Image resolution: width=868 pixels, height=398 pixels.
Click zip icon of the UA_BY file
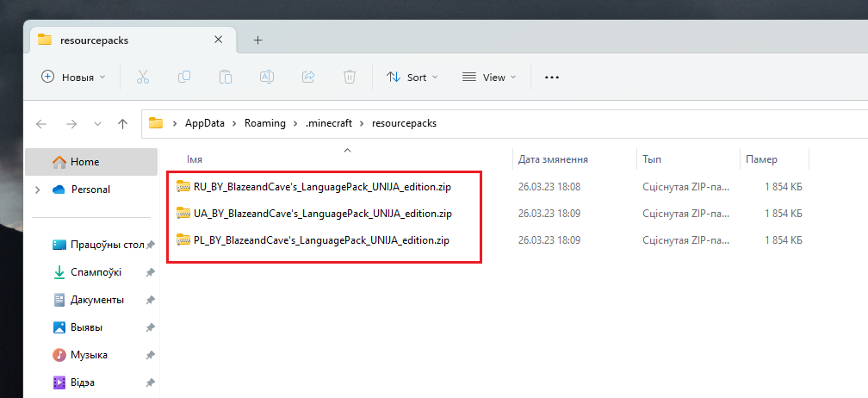pos(183,213)
